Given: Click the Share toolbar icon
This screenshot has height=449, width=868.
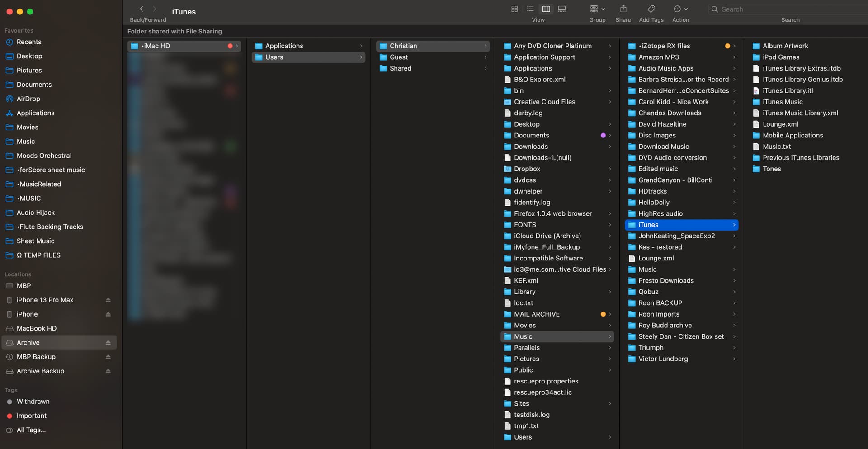Looking at the screenshot, I should point(623,9).
